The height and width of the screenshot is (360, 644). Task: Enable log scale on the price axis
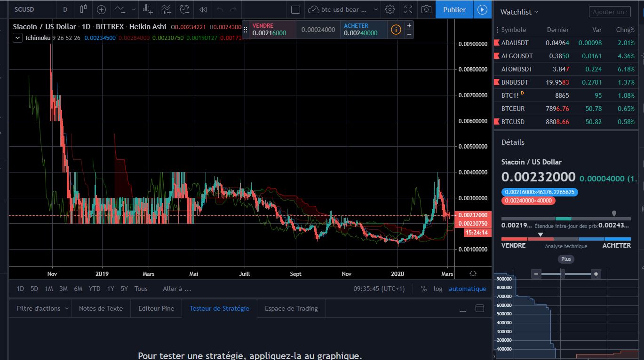pos(438,289)
